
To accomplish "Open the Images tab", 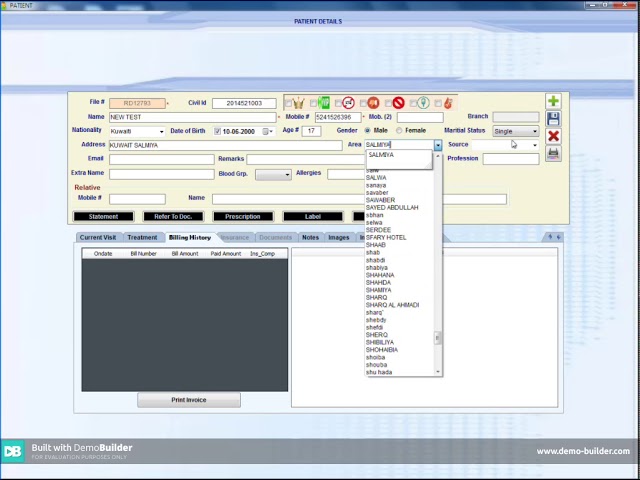I will [x=339, y=238].
